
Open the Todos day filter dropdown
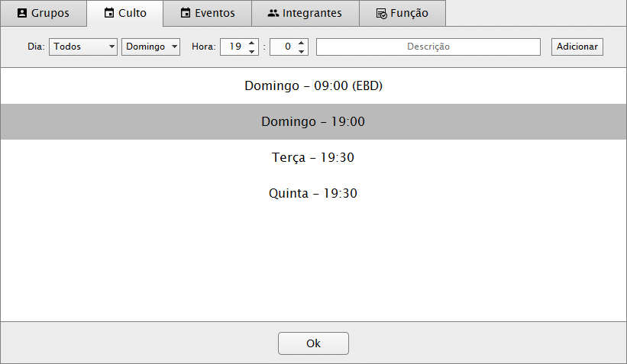point(83,47)
